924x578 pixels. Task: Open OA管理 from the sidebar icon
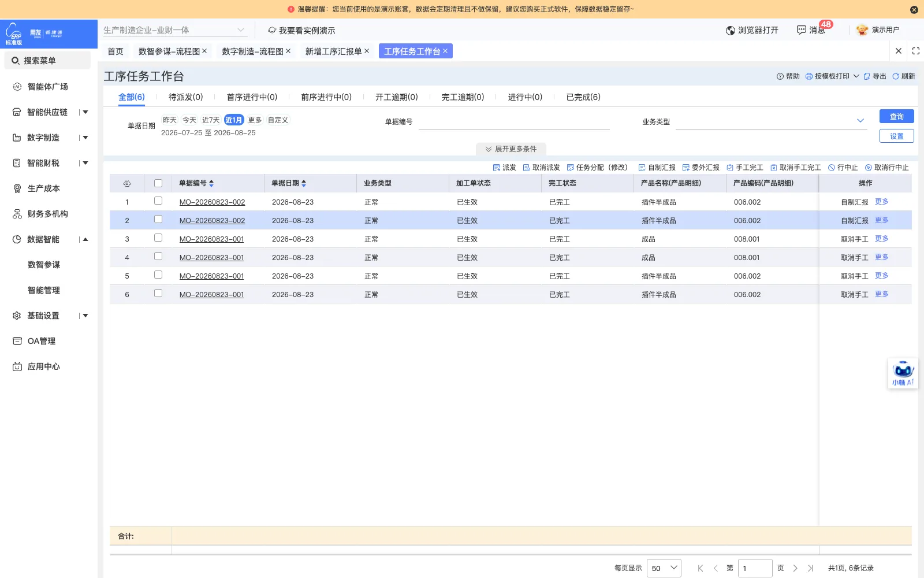tap(17, 341)
